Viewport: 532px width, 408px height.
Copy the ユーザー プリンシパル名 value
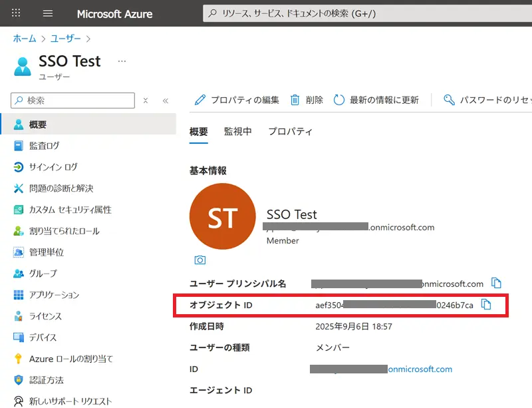(x=495, y=283)
